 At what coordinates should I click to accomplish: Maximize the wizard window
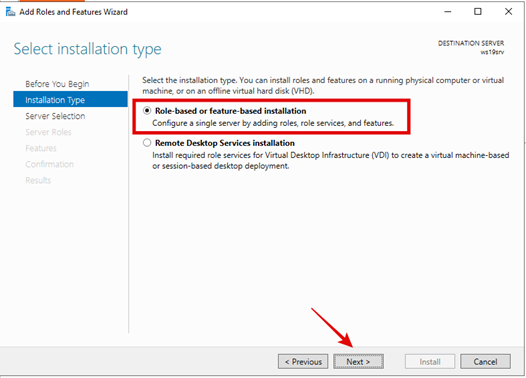tap(478, 12)
